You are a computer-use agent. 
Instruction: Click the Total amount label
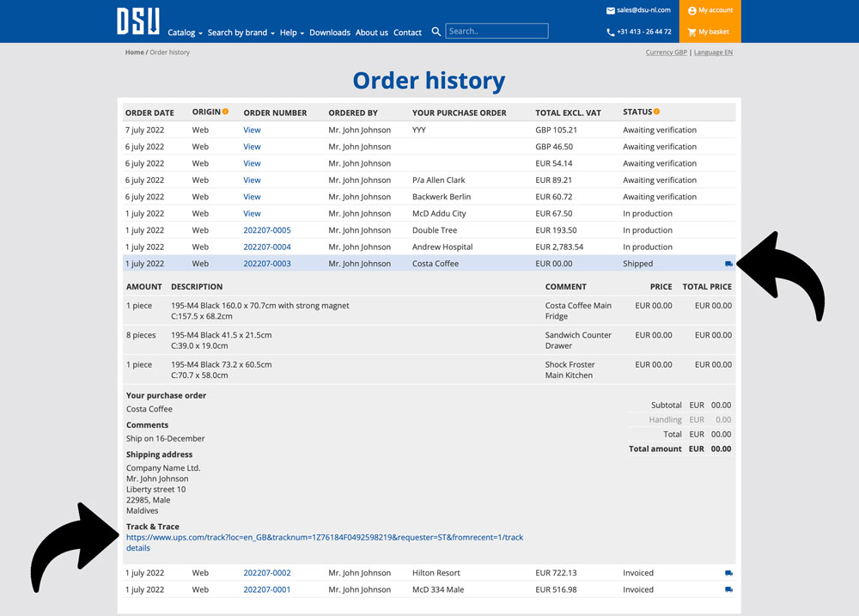click(x=655, y=448)
